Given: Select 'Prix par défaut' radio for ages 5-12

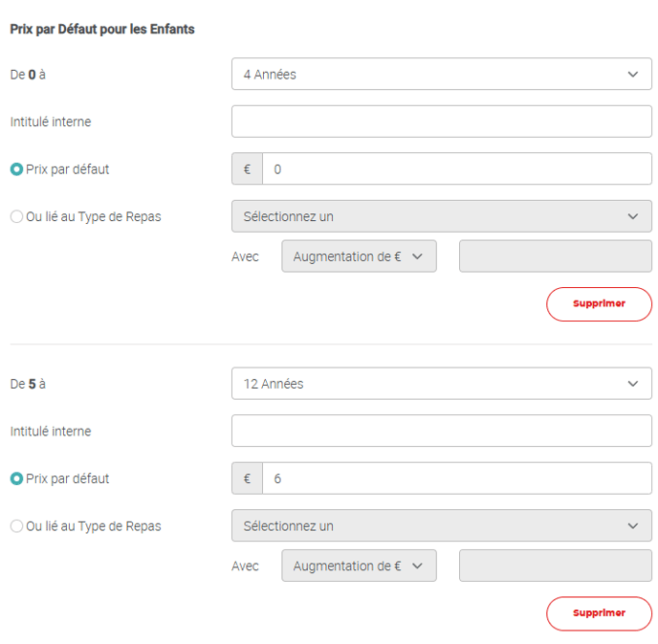Looking at the screenshot, I should point(16,478).
